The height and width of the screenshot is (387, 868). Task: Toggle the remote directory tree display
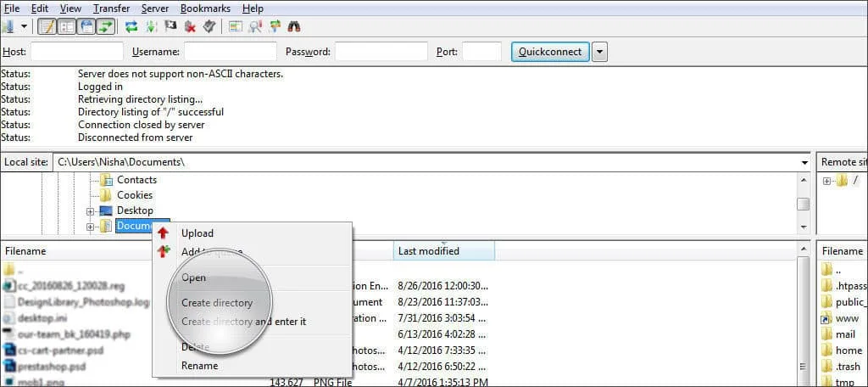pyautogui.click(x=86, y=26)
